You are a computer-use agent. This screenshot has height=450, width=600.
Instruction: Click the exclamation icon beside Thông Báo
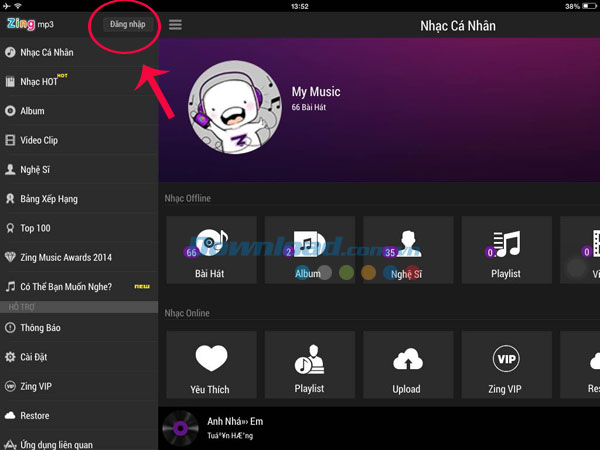tap(10, 328)
